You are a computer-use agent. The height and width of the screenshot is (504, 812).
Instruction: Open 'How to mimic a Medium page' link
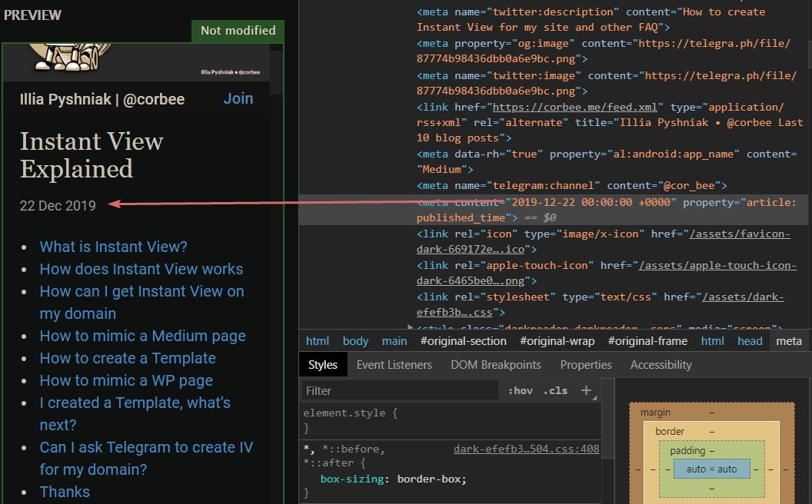(143, 337)
